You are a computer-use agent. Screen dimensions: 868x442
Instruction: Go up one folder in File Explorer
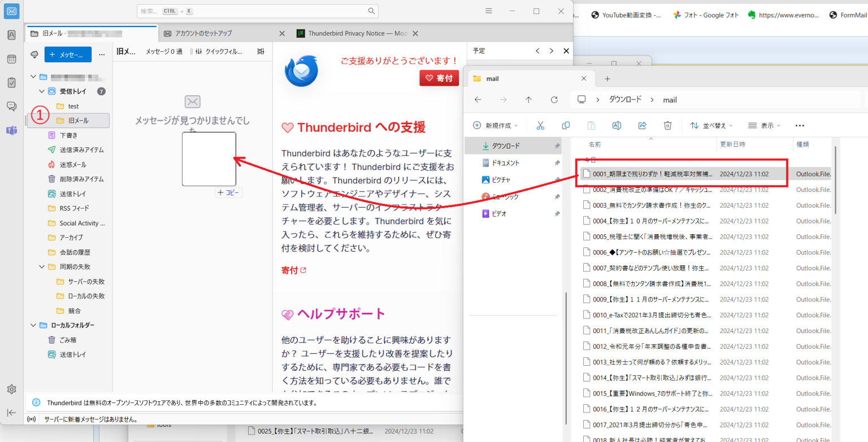pos(528,100)
